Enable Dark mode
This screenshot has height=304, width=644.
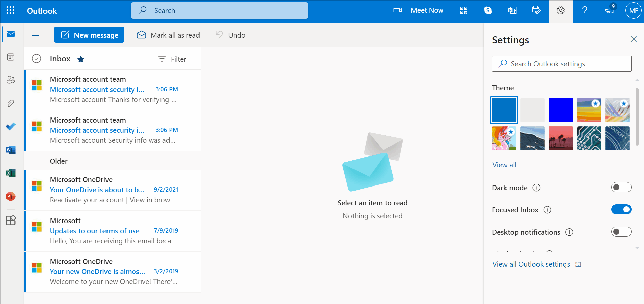pyautogui.click(x=620, y=187)
